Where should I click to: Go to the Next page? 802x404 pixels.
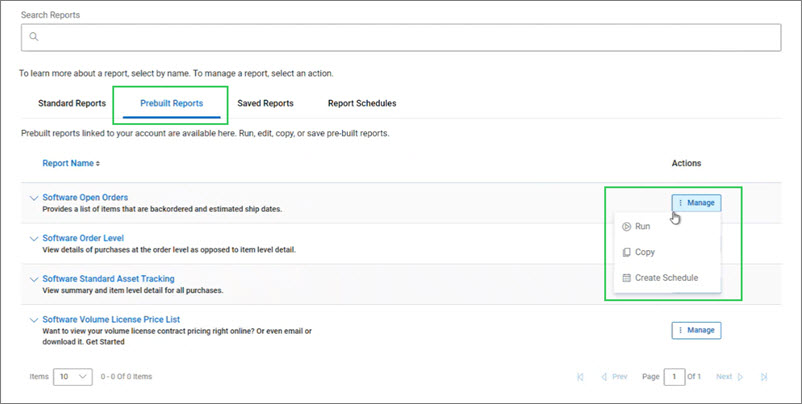(x=730, y=377)
